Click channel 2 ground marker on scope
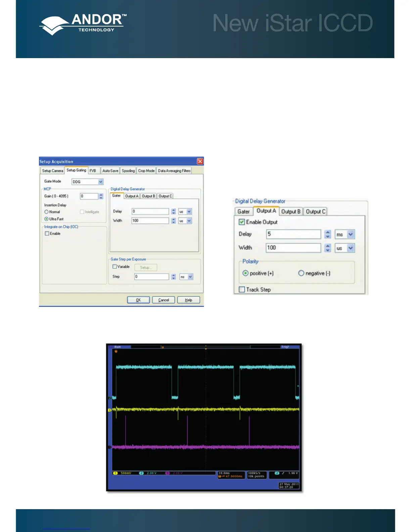The width and height of the screenshot is (411, 532). tap(110, 398)
